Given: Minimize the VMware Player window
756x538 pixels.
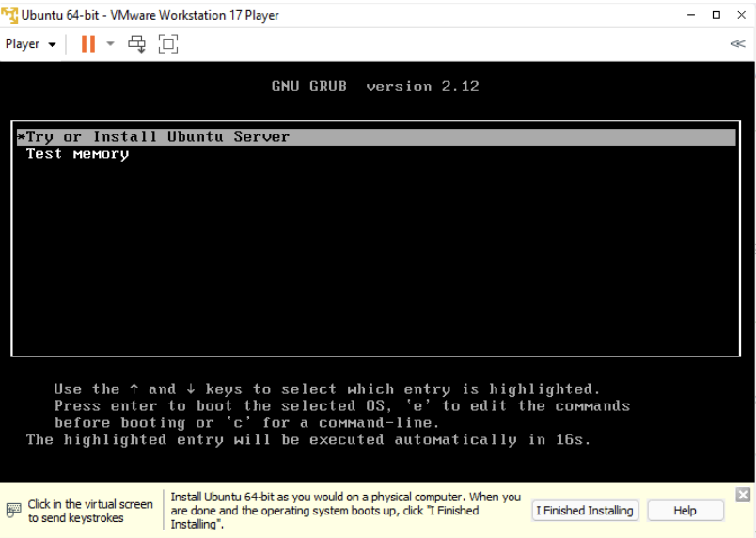Looking at the screenshot, I should click(691, 15).
